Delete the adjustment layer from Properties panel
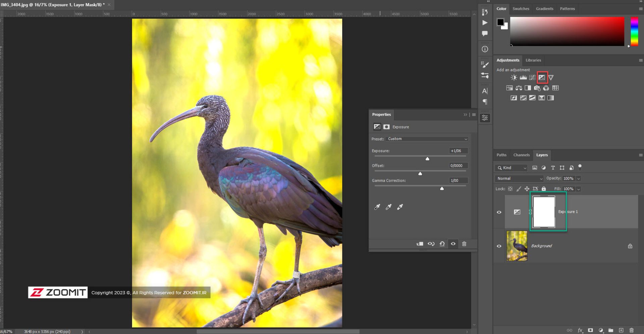This screenshot has height=334, width=644. [464, 244]
